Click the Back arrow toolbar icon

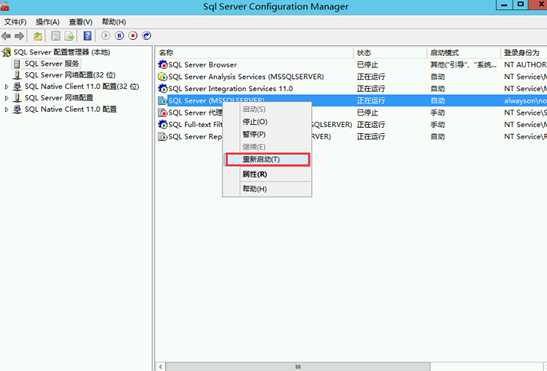click(x=6, y=36)
